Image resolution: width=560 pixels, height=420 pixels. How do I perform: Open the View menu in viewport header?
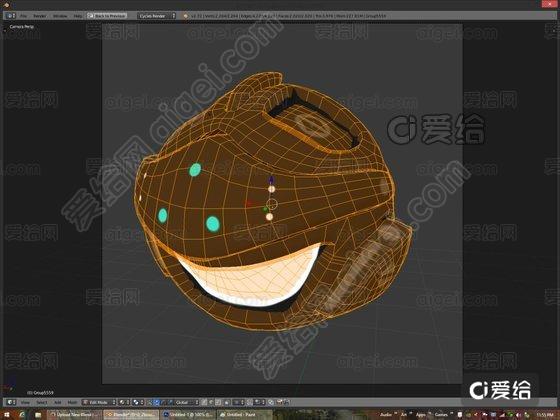point(25,402)
